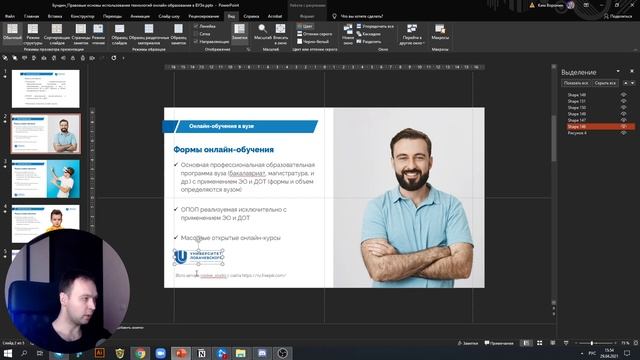Viewport: 640px width, 360px height.
Task: Open the Design (Конструктор) tab
Action: click(82, 16)
